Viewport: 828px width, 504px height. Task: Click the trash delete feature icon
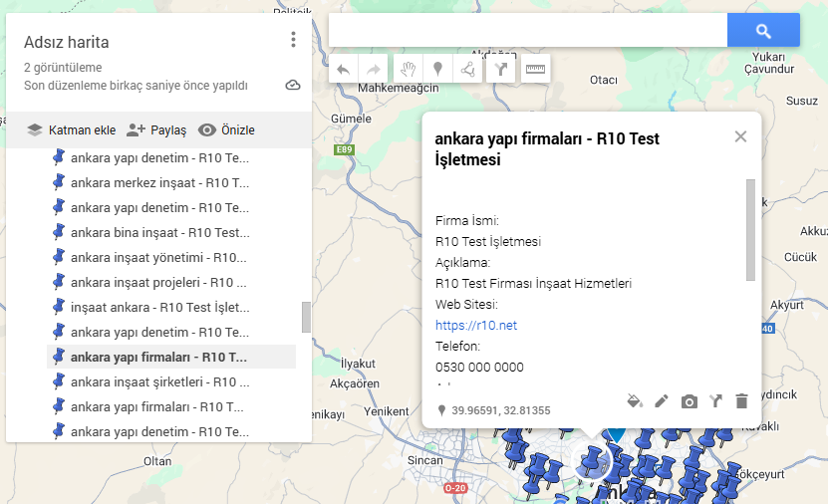(x=741, y=401)
